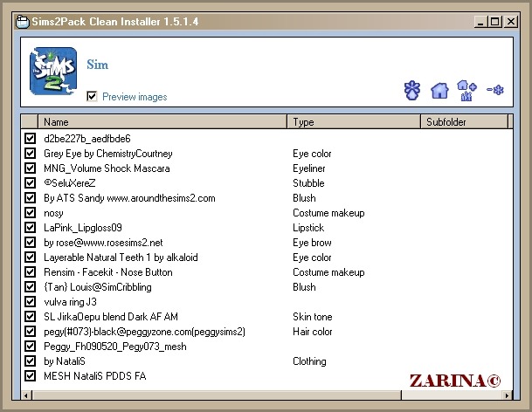Uncheck the d2be227b_aedfbde6 item checkbox

coord(31,138)
